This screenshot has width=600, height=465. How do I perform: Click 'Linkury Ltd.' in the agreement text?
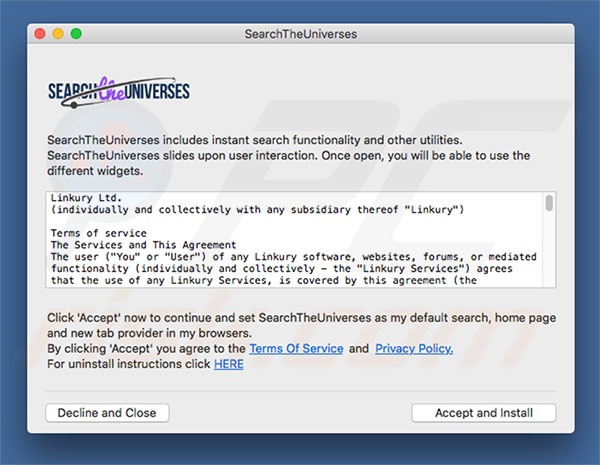pos(86,198)
